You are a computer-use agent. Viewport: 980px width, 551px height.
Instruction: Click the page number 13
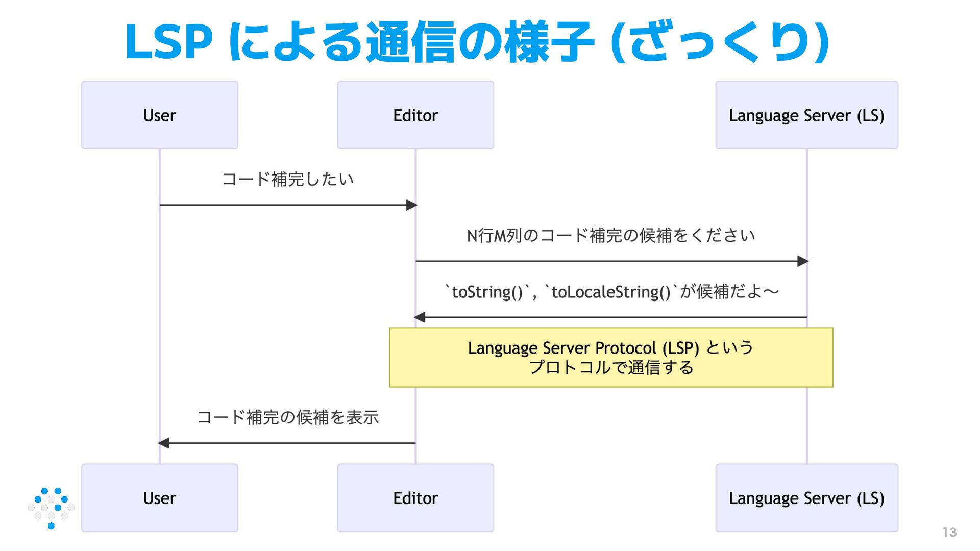[949, 532]
